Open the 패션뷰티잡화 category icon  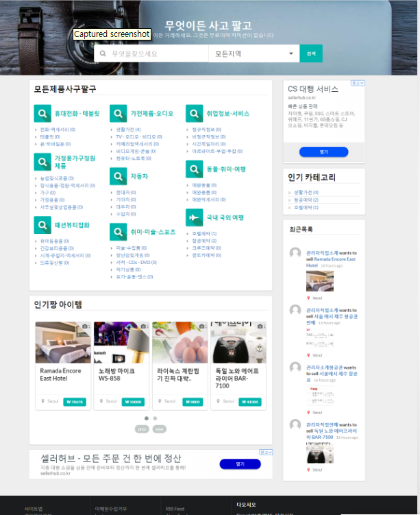click(x=42, y=225)
